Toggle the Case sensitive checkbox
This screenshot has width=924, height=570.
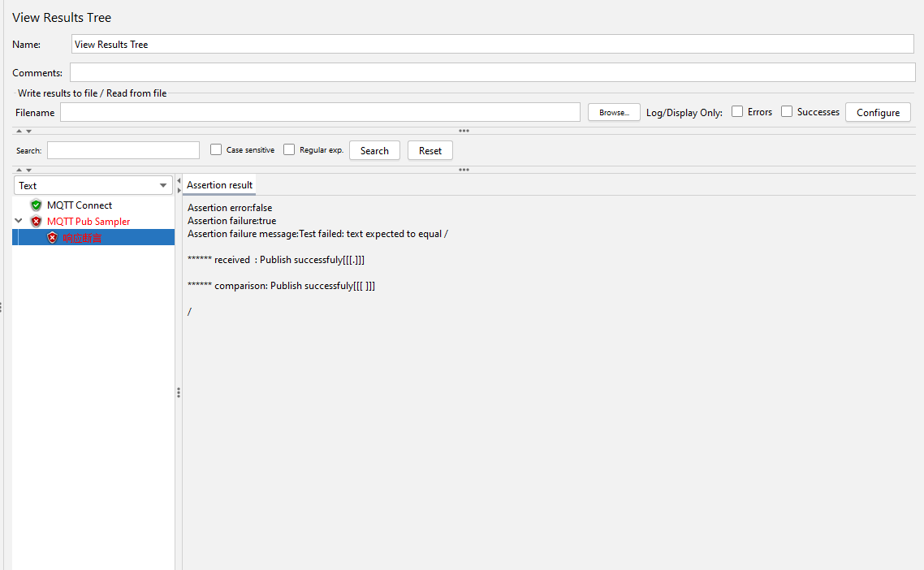[x=216, y=149]
